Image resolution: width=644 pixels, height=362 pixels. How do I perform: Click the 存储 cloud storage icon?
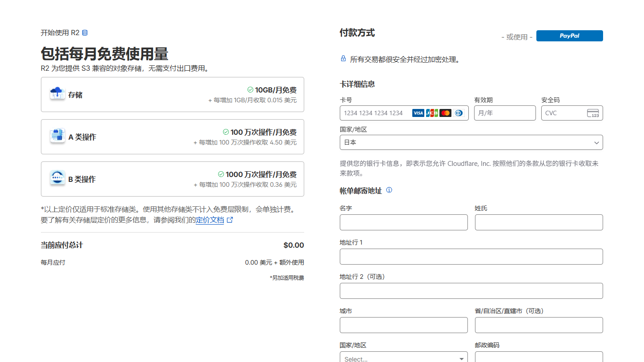(x=57, y=94)
